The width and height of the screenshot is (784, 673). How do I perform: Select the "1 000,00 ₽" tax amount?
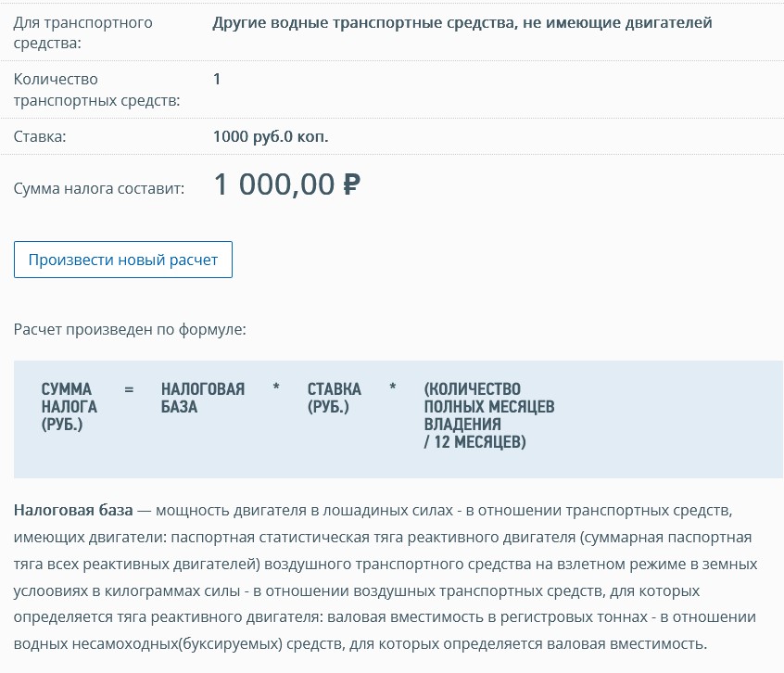[x=287, y=184]
